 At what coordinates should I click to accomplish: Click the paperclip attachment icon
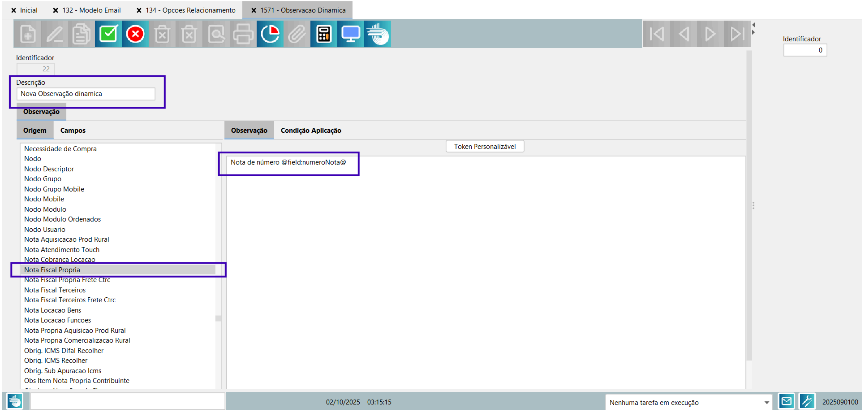(297, 34)
